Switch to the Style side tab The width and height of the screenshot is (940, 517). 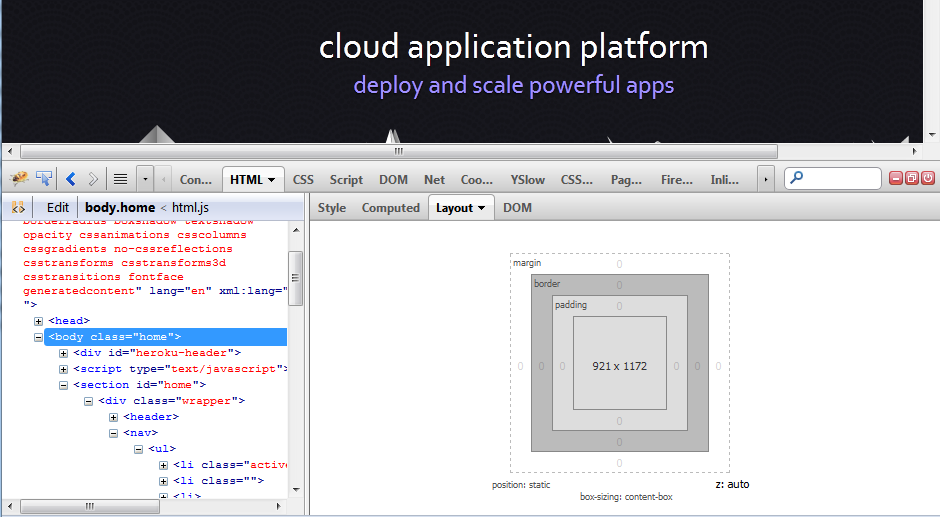point(332,208)
